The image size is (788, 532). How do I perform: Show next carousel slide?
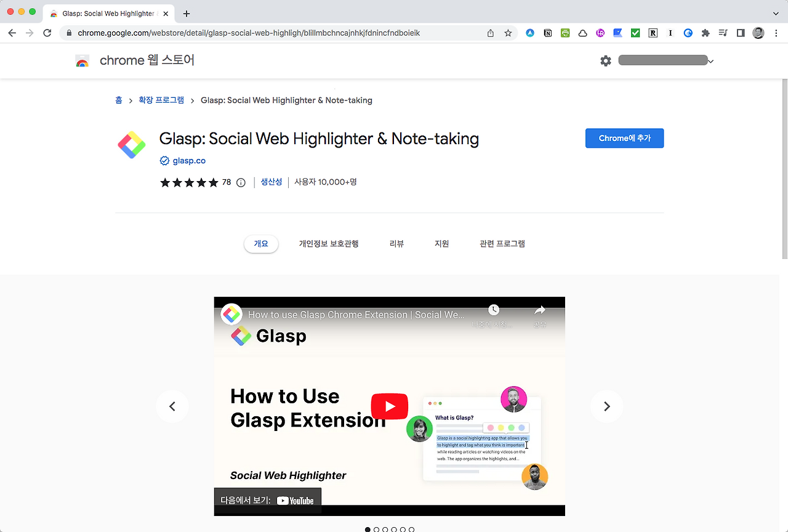(x=607, y=406)
